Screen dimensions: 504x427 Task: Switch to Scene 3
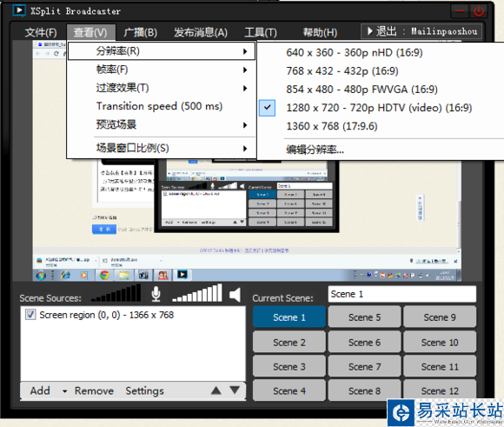click(289, 366)
